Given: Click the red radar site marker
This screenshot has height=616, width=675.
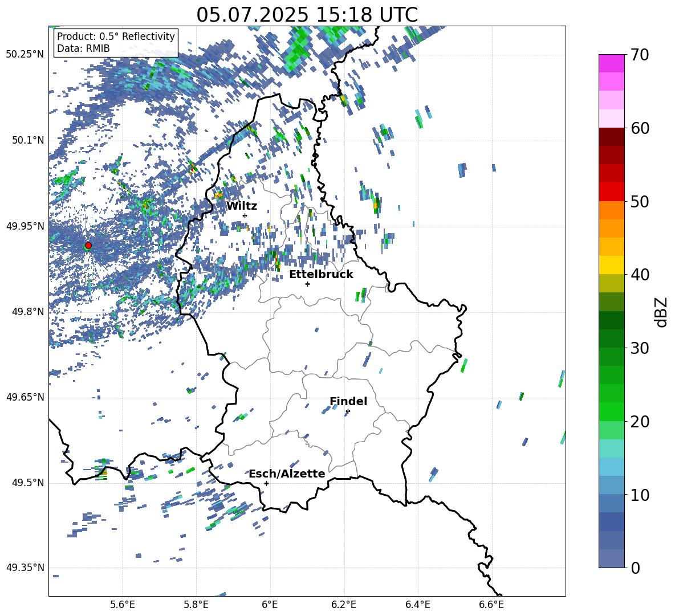Looking at the screenshot, I should point(88,246).
